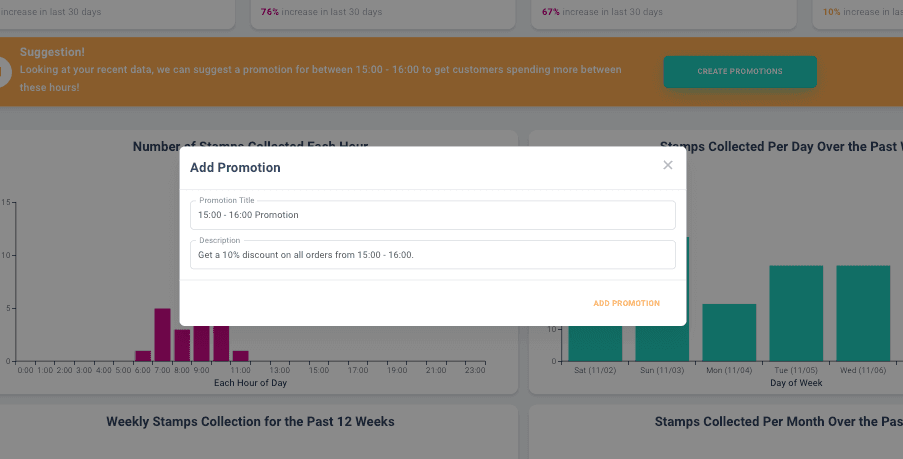903x459 pixels.
Task: Click the Stamps Collected Per Month heading
Action: pyautogui.click(x=778, y=422)
